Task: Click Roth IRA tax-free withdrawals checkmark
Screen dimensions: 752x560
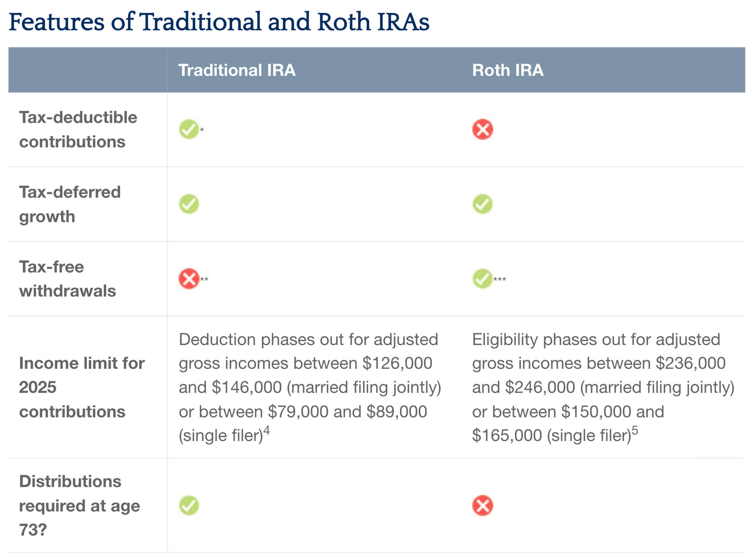Action: pyautogui.click(x=483, y=279)
